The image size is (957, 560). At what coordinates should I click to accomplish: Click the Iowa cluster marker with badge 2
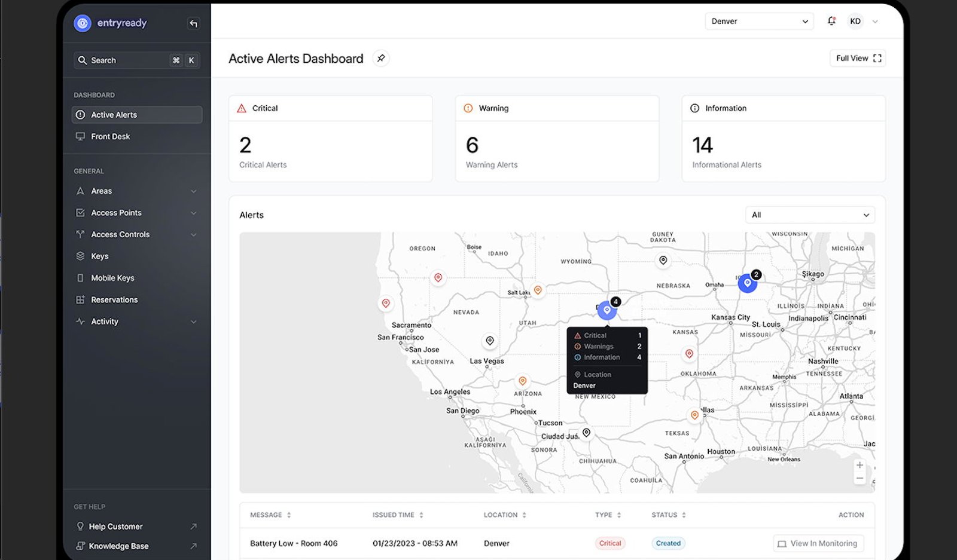pos(747,283)
